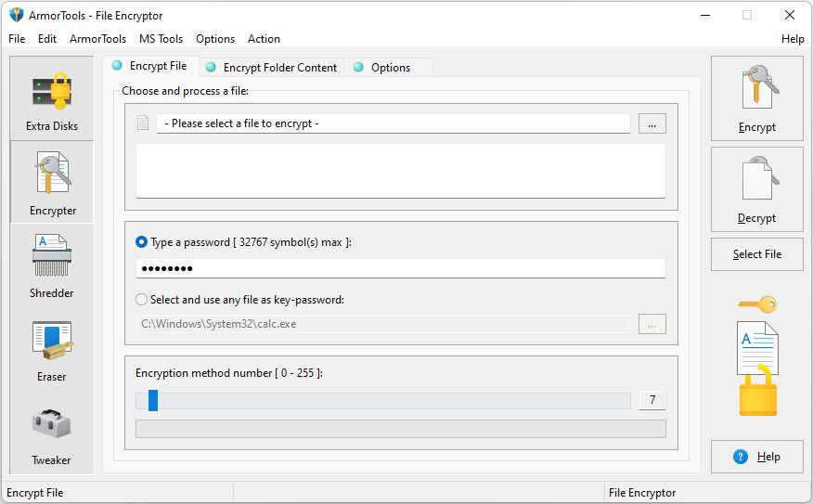Screen dimensions: 813x504
Task: Click the Decrypt document button
Action: [x=756, y=189]
